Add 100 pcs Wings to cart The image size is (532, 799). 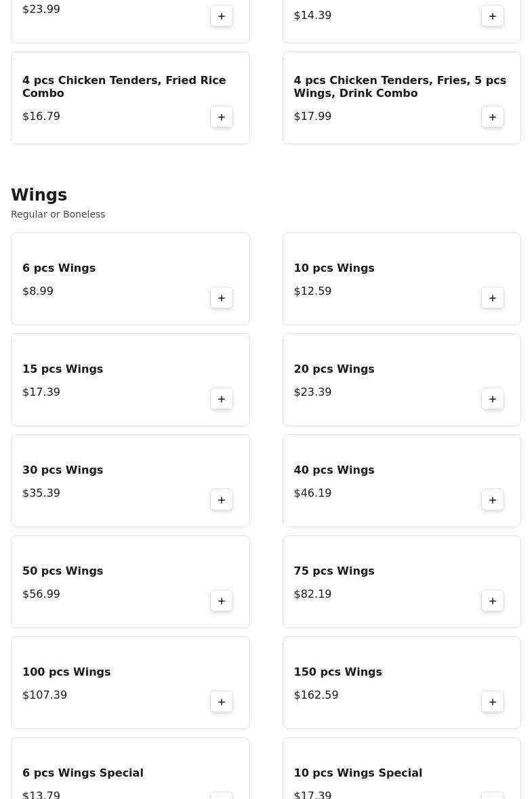tap(222, 702)
